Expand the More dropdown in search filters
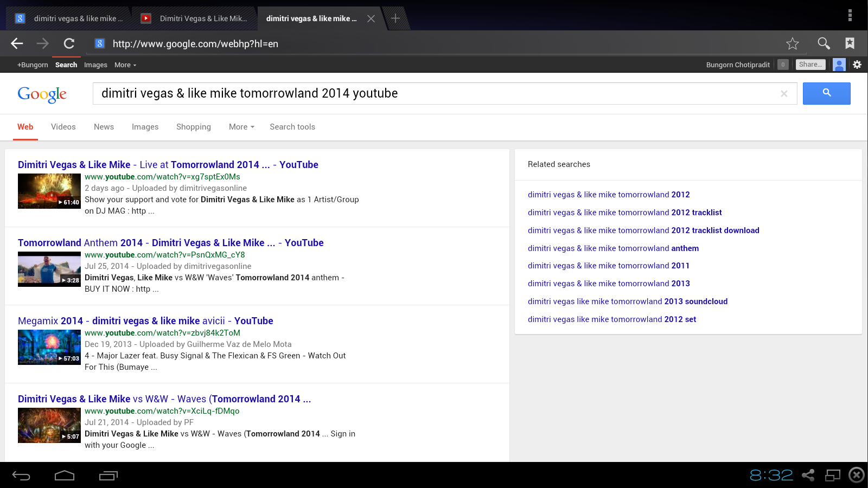 tap(241, 127)
